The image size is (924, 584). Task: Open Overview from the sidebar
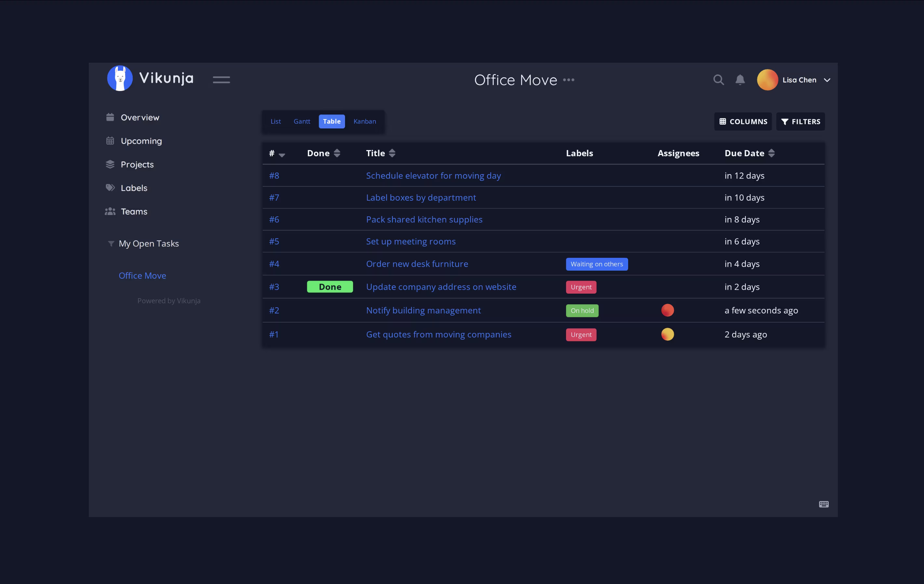point(140,117)
